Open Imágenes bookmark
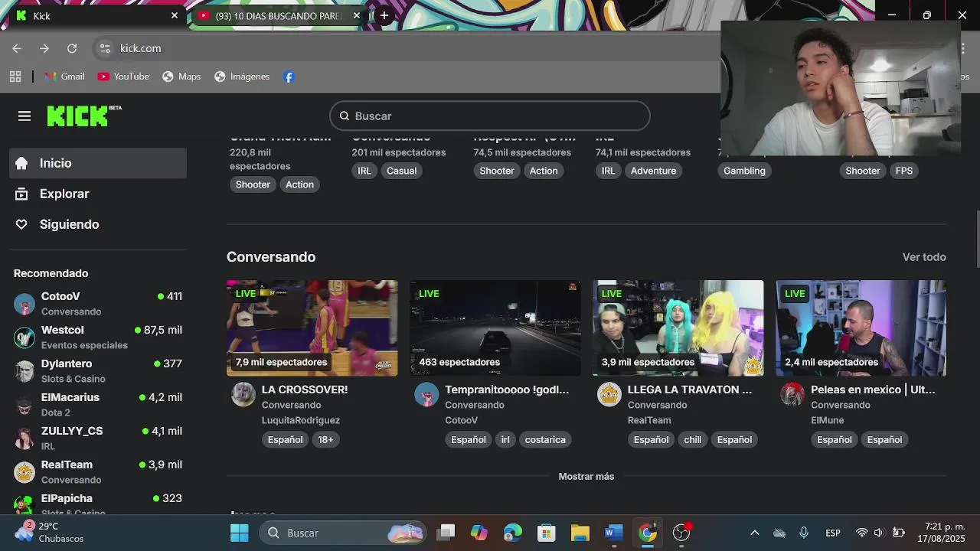The image size is (980, 551). 242,77
